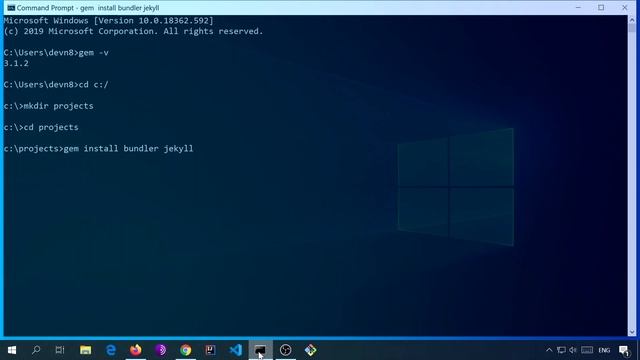Click the 'mkdir projects' command line
The height and width of the screenshot is (360, 640).
tap(49, 106)
